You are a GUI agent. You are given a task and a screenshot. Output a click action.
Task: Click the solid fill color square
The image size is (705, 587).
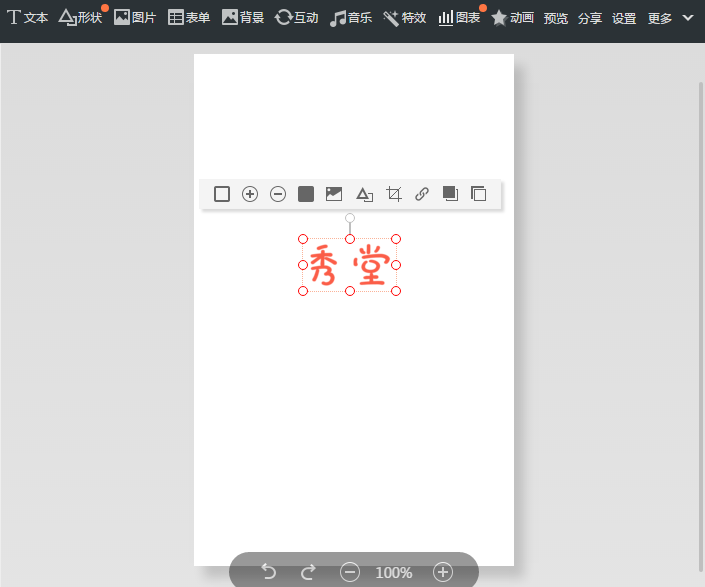click(306, 194)
